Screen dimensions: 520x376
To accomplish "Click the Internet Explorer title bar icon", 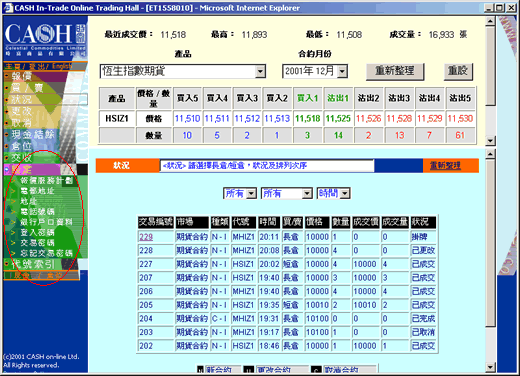I will (x=8, y=8).
